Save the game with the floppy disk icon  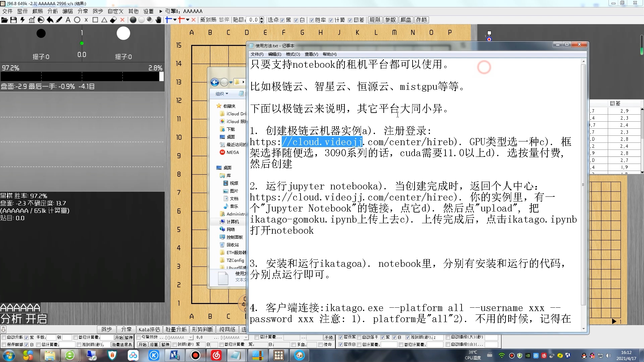click(13, 20)
